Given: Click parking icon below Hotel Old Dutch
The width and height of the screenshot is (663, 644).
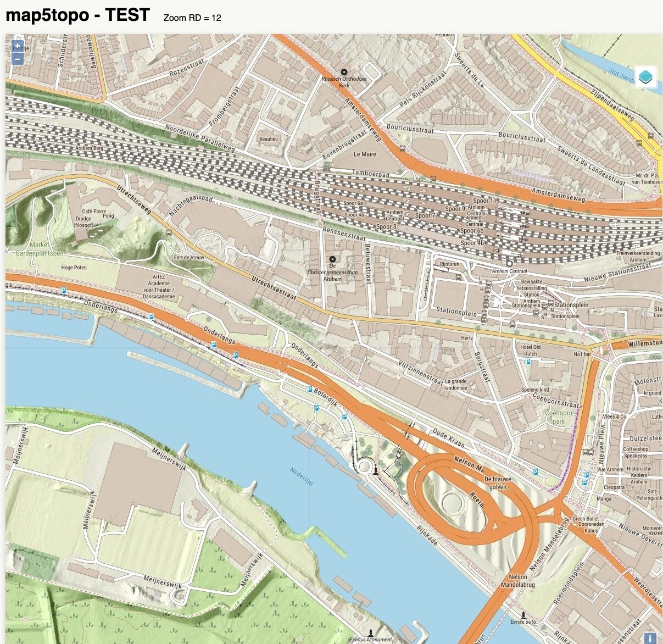Looking at the screenshot, I should coord(527,362).
